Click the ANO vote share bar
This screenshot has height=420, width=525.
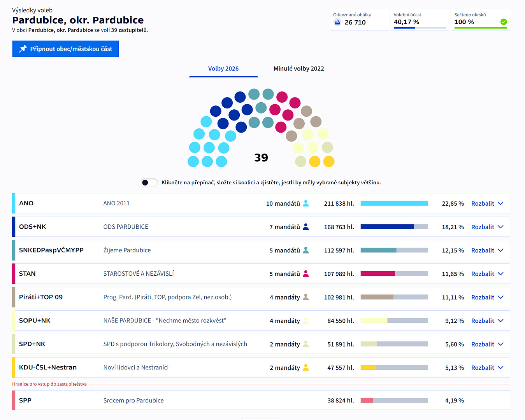click(x=394, y=203)
